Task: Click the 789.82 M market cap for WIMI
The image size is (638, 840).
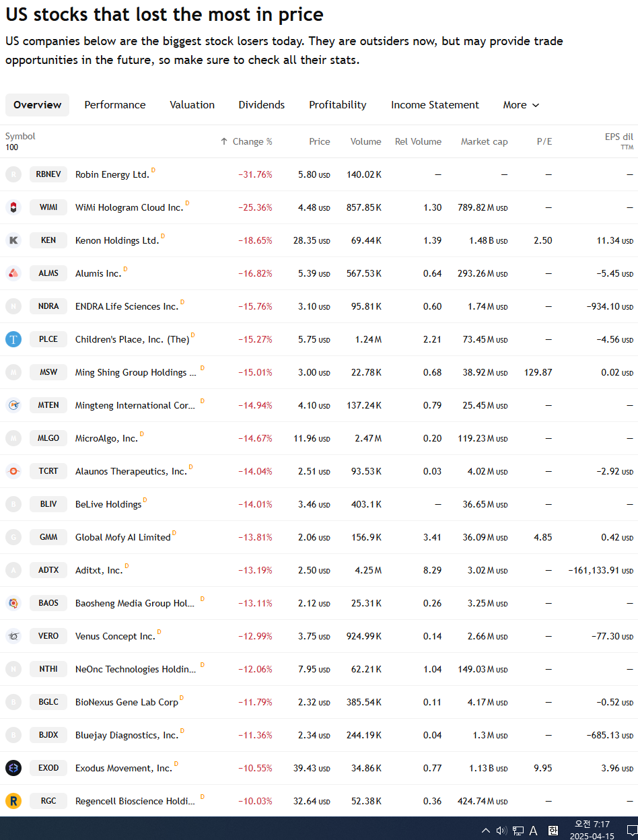Action: pyautogui.click(x=482, y=207)
